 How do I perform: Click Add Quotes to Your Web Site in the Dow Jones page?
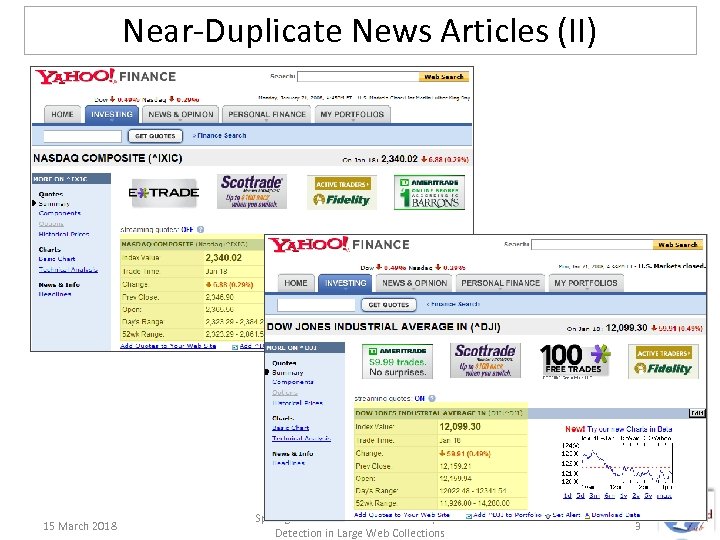[x=402, y=515]
